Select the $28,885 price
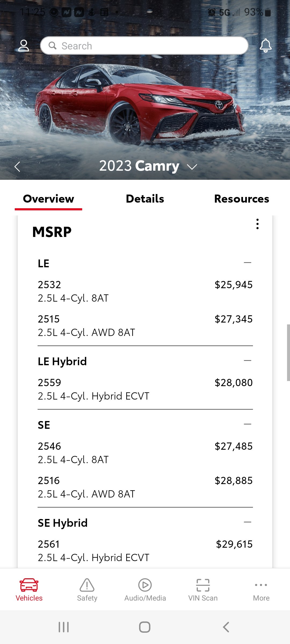 (234, 481)
